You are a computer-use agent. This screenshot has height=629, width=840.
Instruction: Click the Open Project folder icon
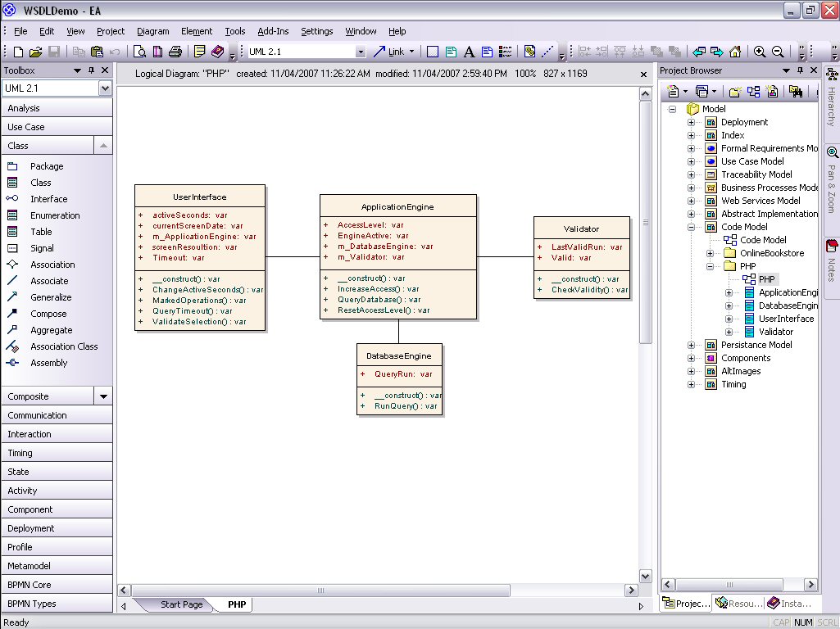[36, 52]
